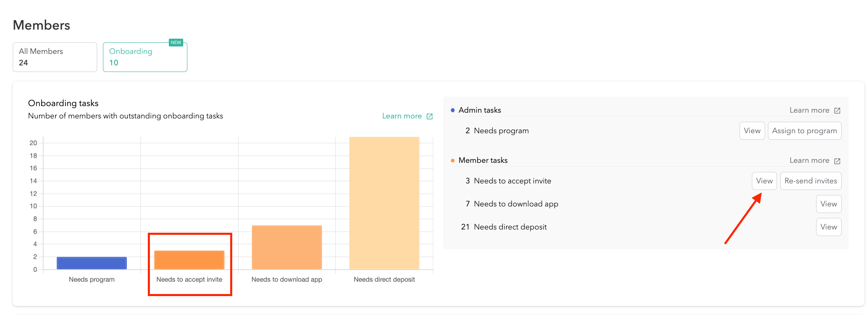Image resolution: width=868 pixels, height=315 pixels.
Task: Click the NEW badge on Onboarding
Action: pos(176,43)
